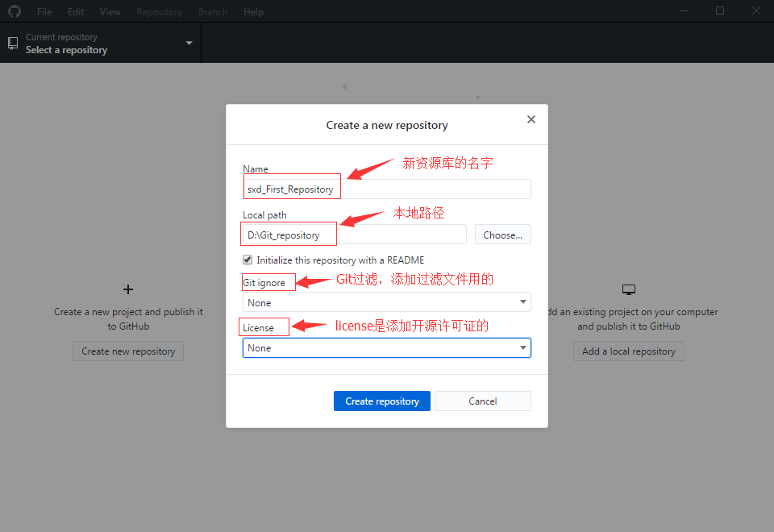
Task: Open the Git ignore dropdown
Action: 386,302
